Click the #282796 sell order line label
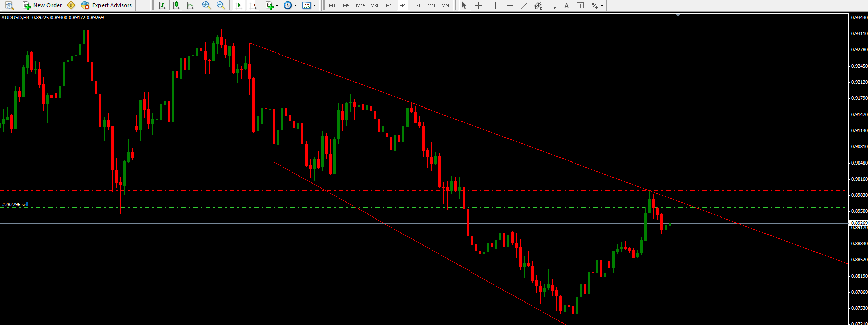 pos(15,205)
